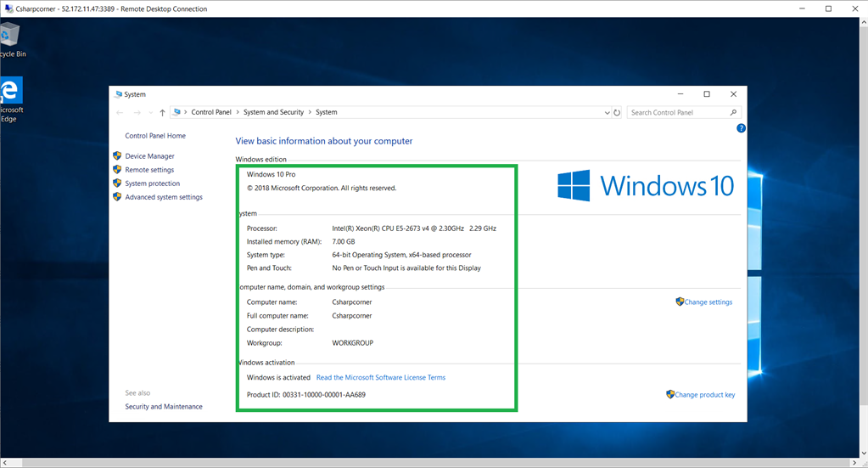Image resolution: width=868 pixels, height=468 pixels.
Task: Open Advanced system settings
Action: 164,197
